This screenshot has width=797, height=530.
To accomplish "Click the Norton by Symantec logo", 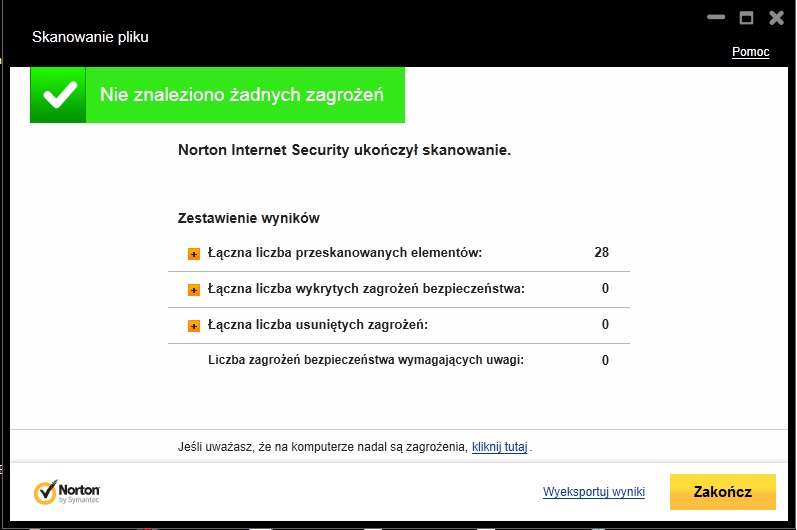I will [x=67, y=492].
